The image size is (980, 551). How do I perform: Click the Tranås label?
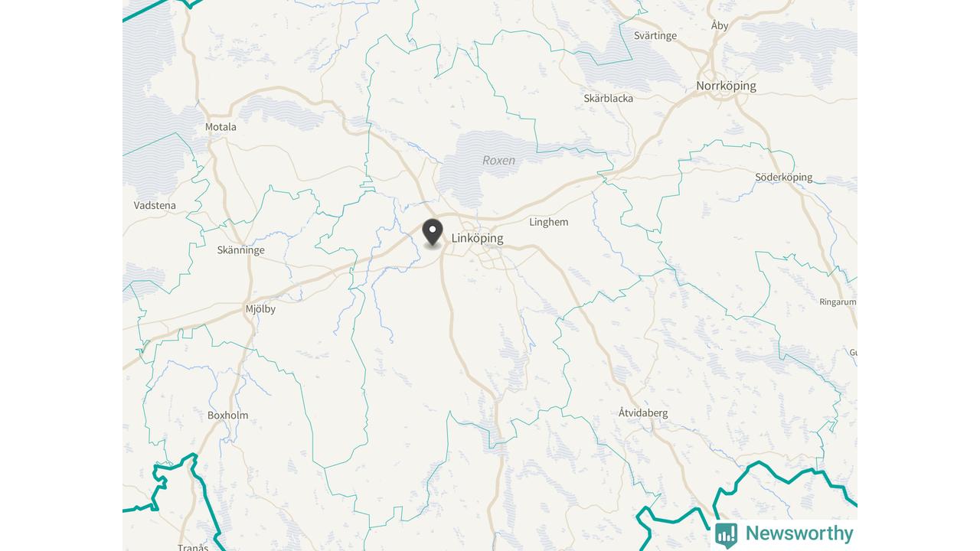pos(193,547)
